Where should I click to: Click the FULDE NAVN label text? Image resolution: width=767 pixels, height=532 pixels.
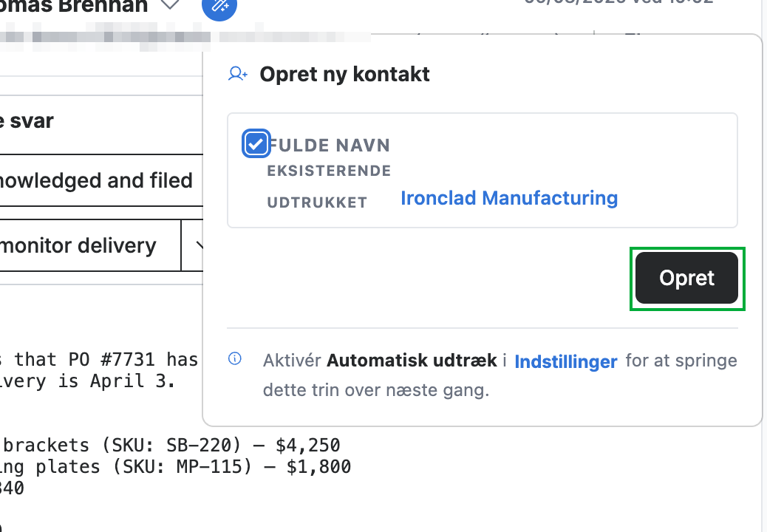[x=330, y=146]
